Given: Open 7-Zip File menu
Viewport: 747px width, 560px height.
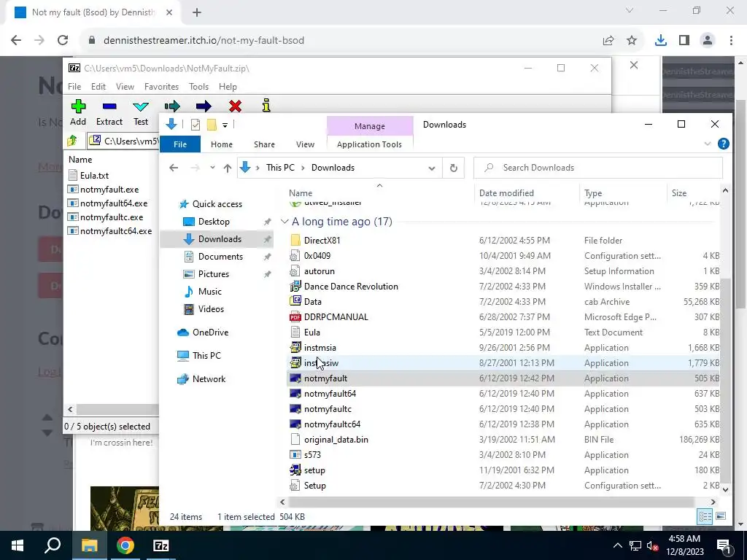Looking at the screenshot, I should click(74, 87).
